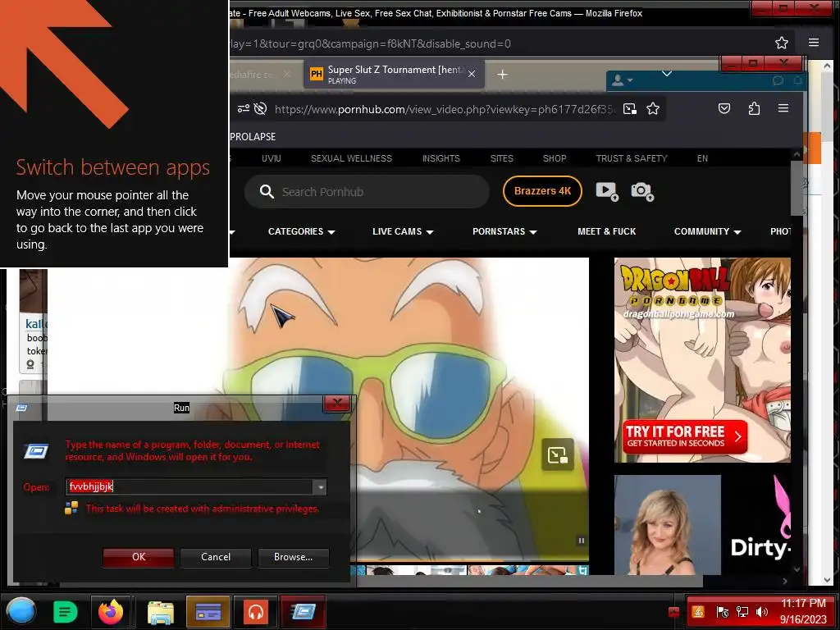
Task: Open the volume speaker icon in the system tray
Action: [x=761, y=612]
